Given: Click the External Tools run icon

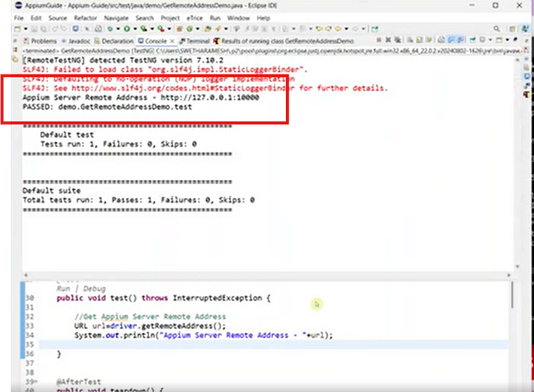Looking at the screenshot, I should point(161,29).
